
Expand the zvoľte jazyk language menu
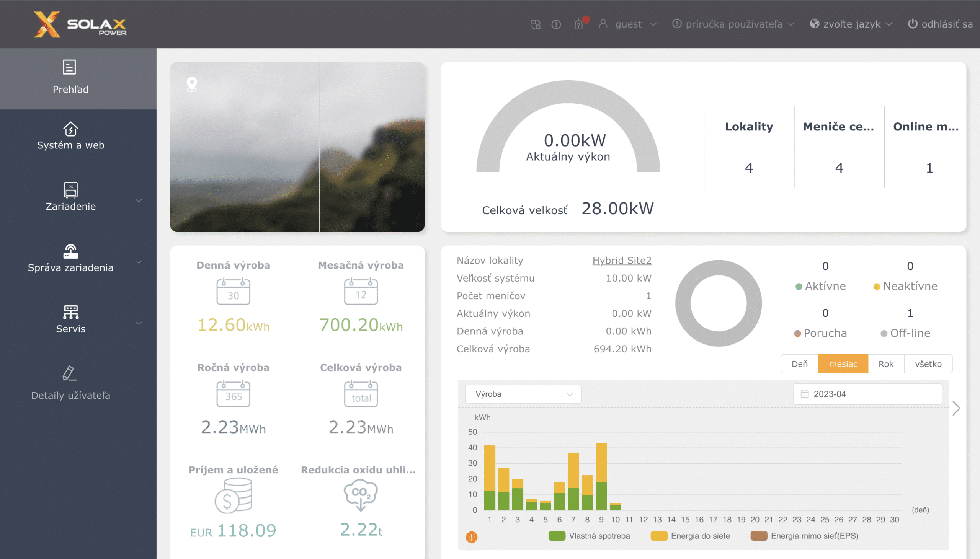[851, 24]
